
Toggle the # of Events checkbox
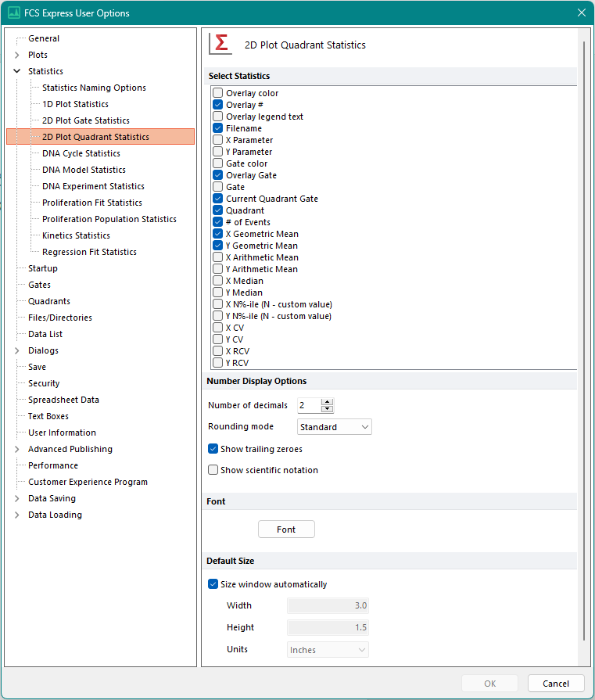click(x=218, y=222)
